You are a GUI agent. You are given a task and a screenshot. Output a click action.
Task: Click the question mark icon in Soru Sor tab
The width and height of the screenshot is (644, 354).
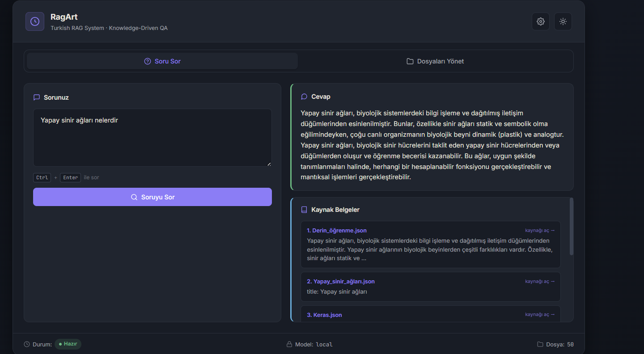pyautogui.click(x=148, y=61)
